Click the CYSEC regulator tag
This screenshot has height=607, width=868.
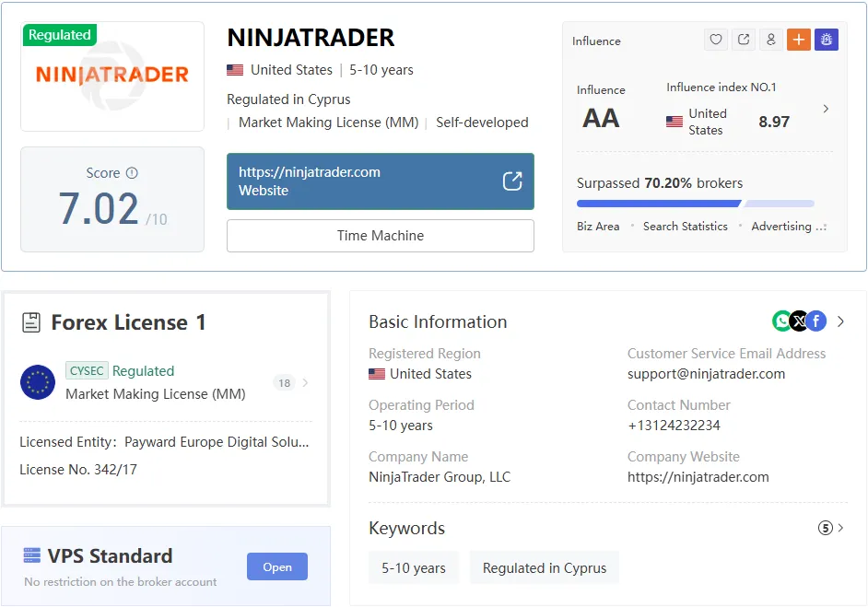[87, 370]
